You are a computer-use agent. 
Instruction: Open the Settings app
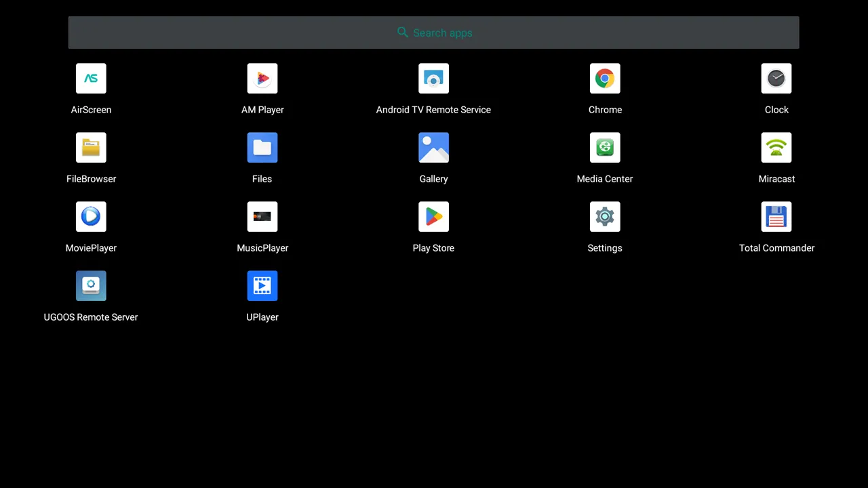(605, 216)
